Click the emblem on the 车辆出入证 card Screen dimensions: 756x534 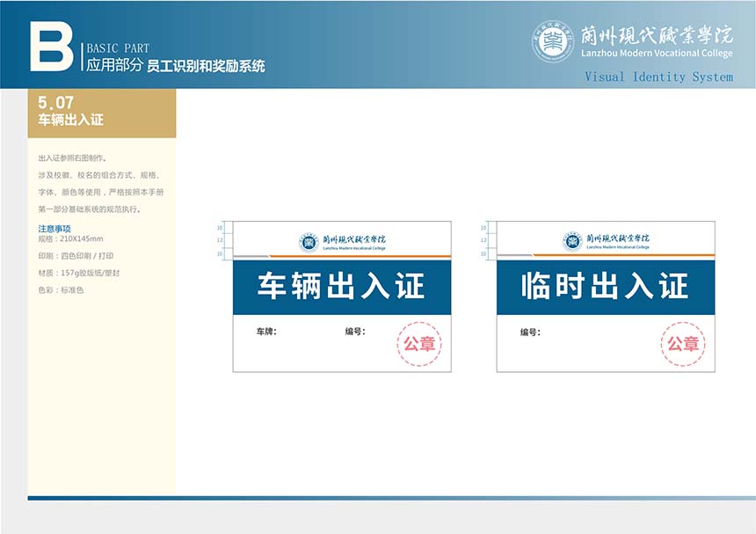pos(308,241)
